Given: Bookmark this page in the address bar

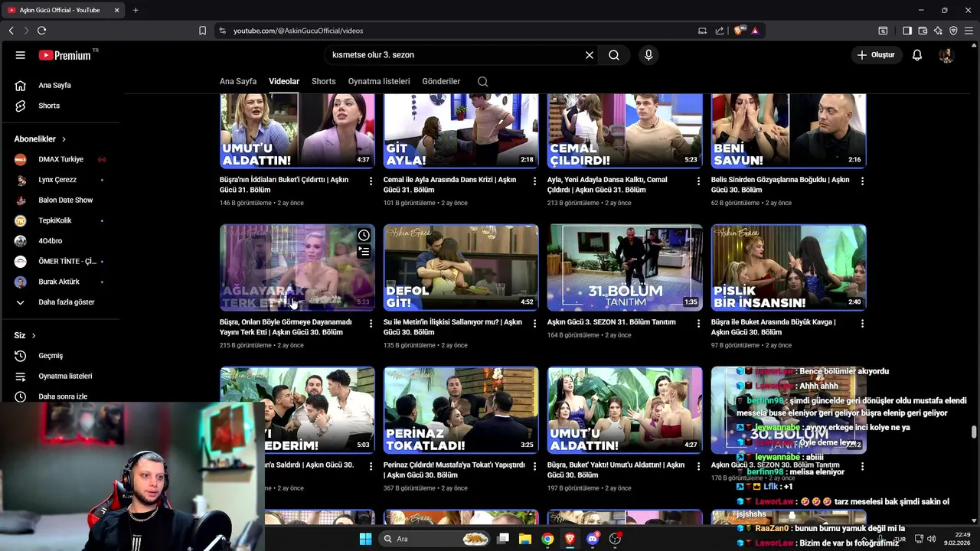Looking at the screenshot, I should (202, 31).
